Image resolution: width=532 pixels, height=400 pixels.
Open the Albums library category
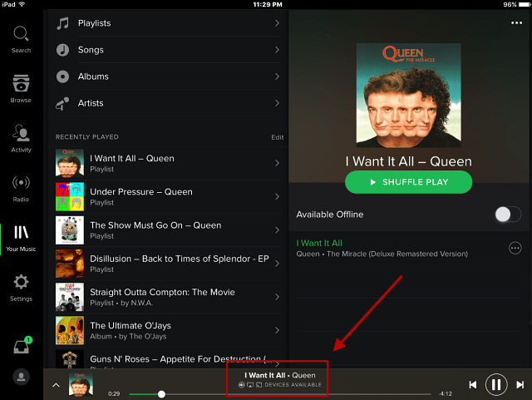168,77
